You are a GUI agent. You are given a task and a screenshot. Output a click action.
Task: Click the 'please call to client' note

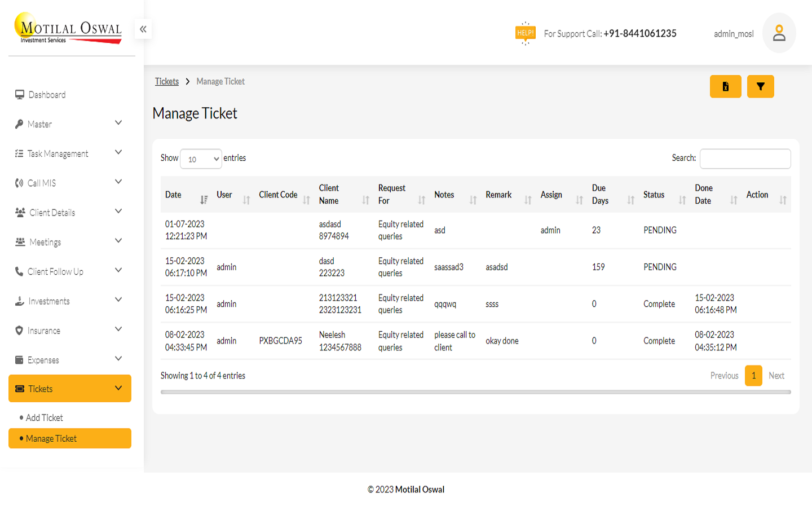point(455,341)
